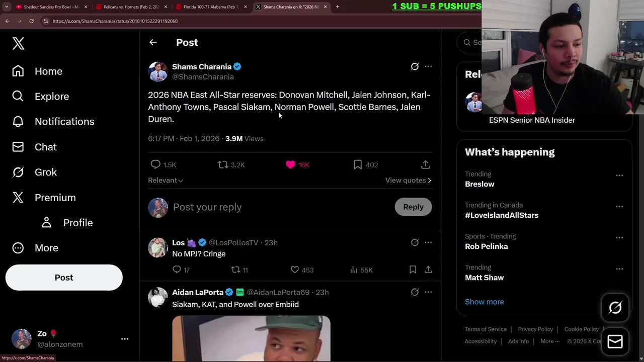Viewport: 644px width, 362px height.
Task: Click Show more under trends
Action: 485,302
